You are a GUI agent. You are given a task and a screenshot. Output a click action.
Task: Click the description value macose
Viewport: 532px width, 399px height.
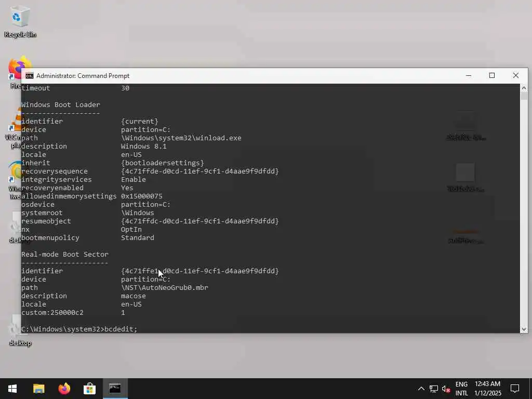pyautogui.click(x=134, y=296)
